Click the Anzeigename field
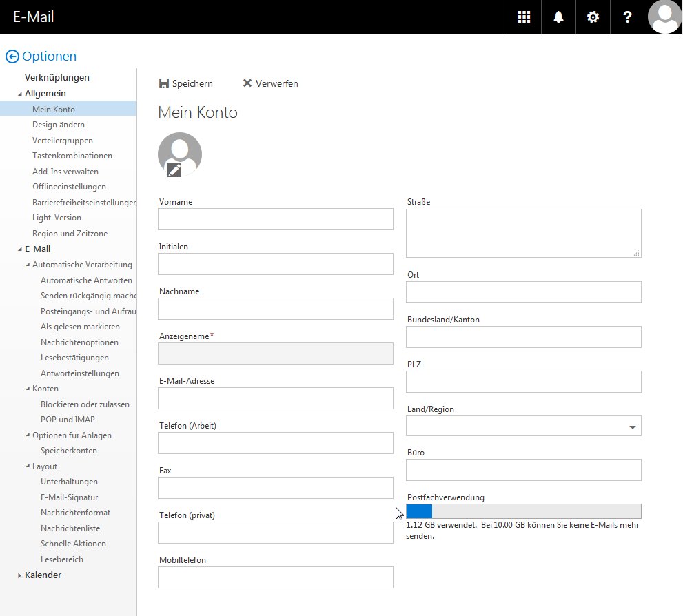Screen dimensions: 683x616 (x=275, y=353)
